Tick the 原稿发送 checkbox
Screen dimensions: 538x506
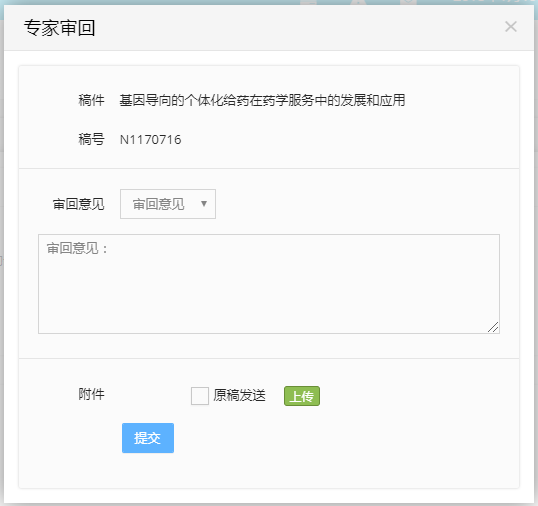tap(200, 396)
